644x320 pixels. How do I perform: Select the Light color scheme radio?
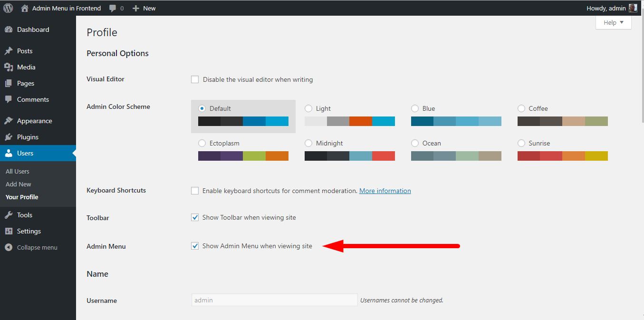tap(308, 108)
